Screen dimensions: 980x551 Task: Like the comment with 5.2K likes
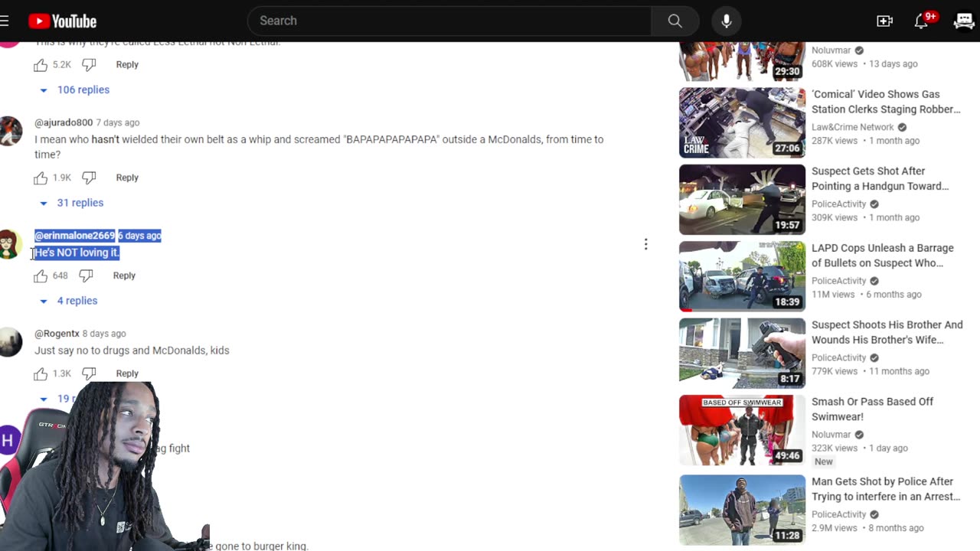click(x=41, y=65)
